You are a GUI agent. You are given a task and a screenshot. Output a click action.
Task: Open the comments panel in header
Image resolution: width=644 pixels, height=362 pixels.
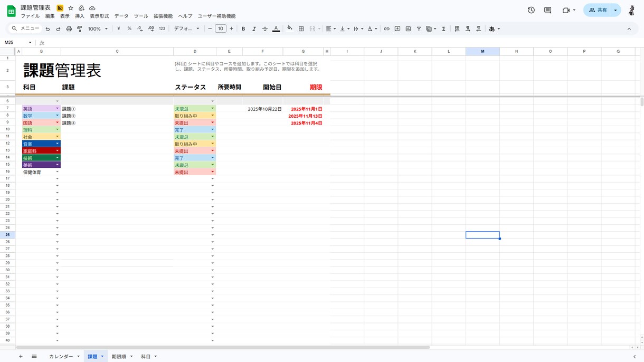[547, 10]
